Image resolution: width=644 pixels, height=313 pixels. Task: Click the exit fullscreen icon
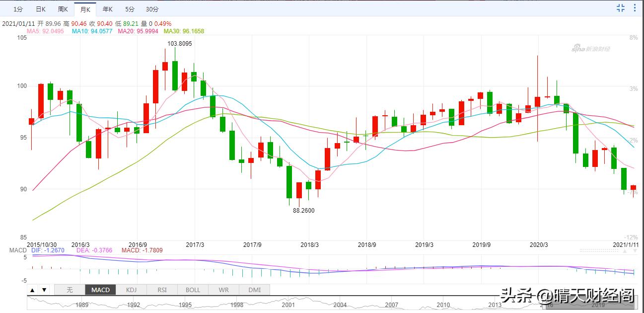pyautogui.click(x=621, y=7)
